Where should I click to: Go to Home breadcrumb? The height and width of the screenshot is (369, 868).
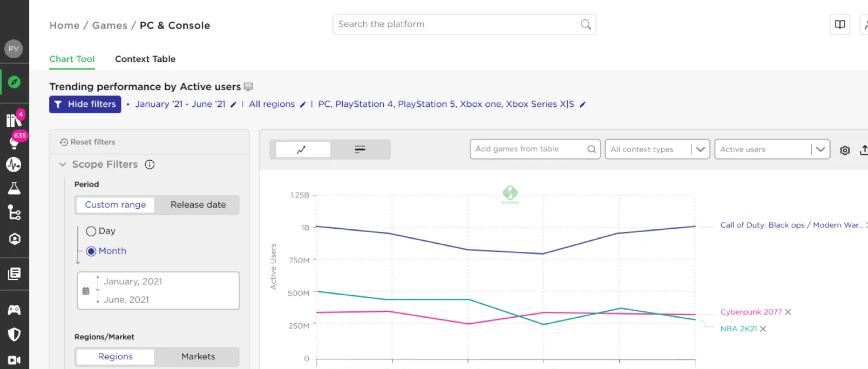pos(64,25)
